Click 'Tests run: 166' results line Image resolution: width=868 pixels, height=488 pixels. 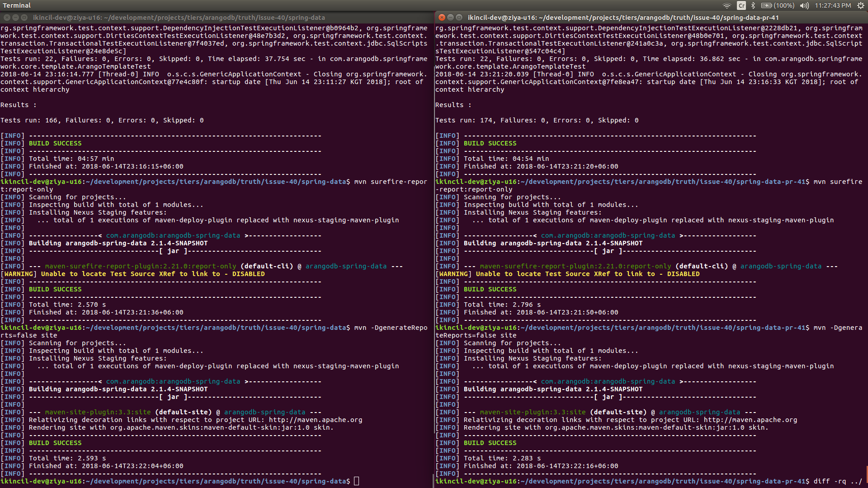click(x=102, y=120)
